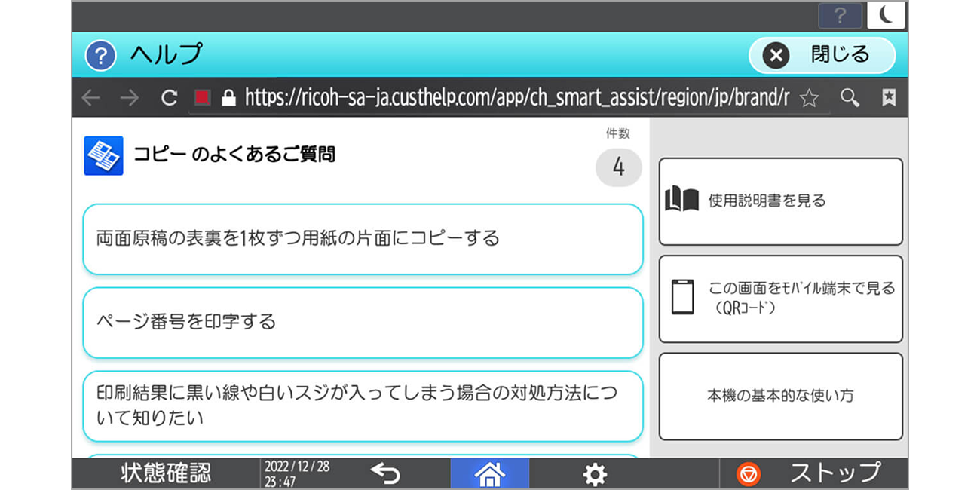
Task: Click the browser back arrow
Action: click(90, 98)
